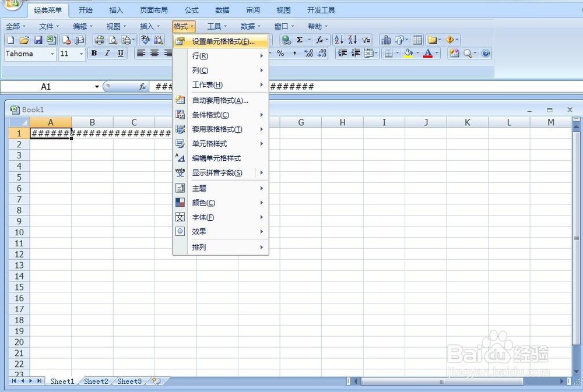This screenshot has height=392, width=583.
Task: Apply Comma style icon
Action: click(x=294, y=54)
